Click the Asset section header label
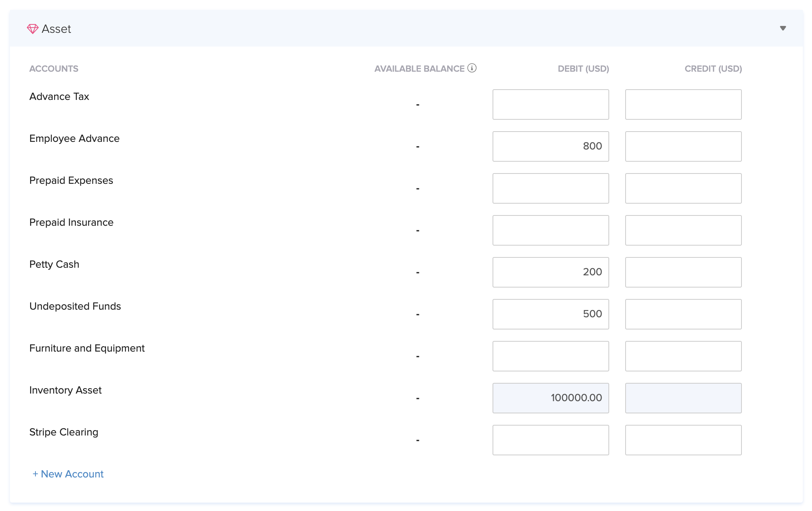The height and width of the screenshot is (511, 812). (56, 29)
